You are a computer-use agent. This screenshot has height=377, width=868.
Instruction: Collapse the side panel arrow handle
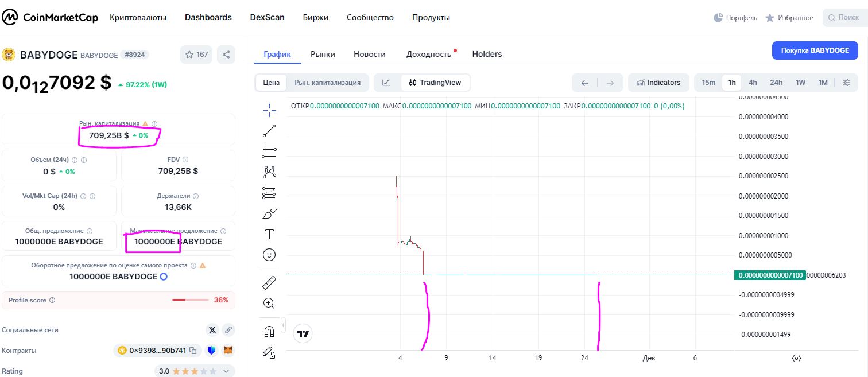[283, 325]
